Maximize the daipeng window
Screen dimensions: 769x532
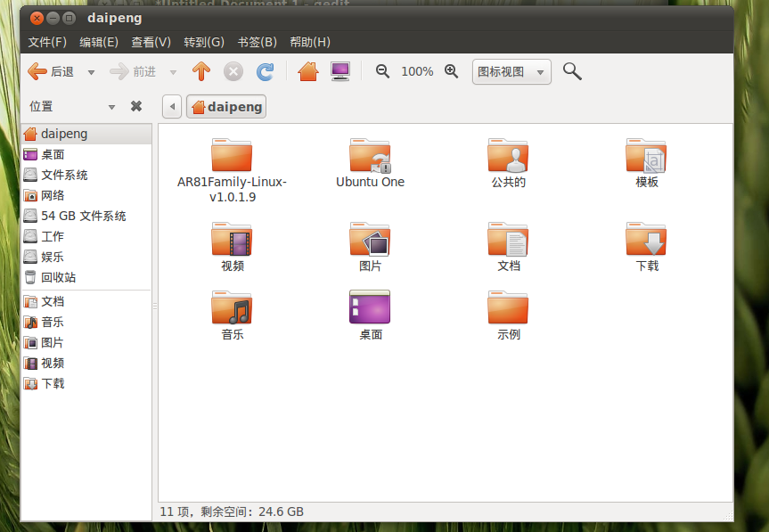pos(70,19)
